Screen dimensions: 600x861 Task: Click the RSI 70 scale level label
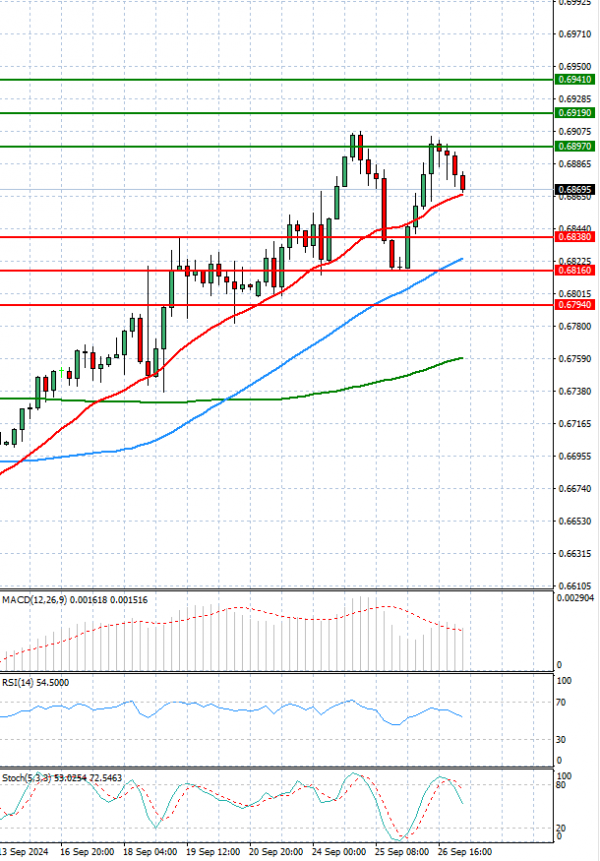[x=561, y=702]
